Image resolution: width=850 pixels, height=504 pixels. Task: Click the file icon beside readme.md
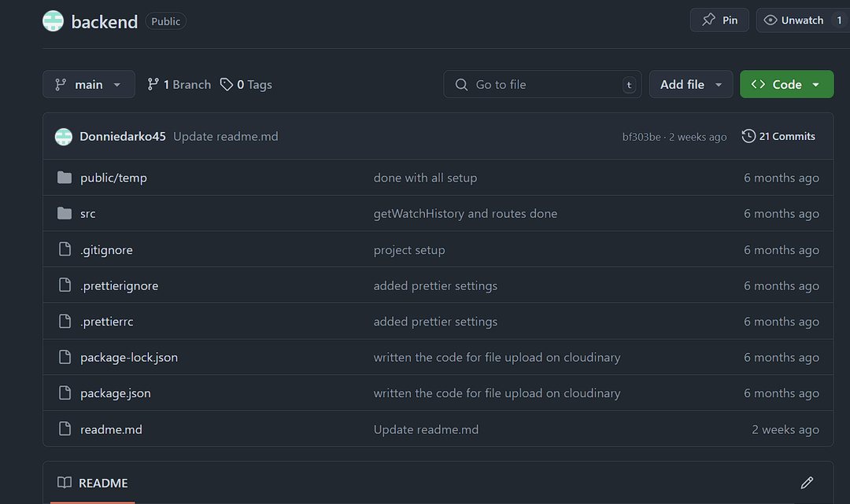[x=65, y=429]
